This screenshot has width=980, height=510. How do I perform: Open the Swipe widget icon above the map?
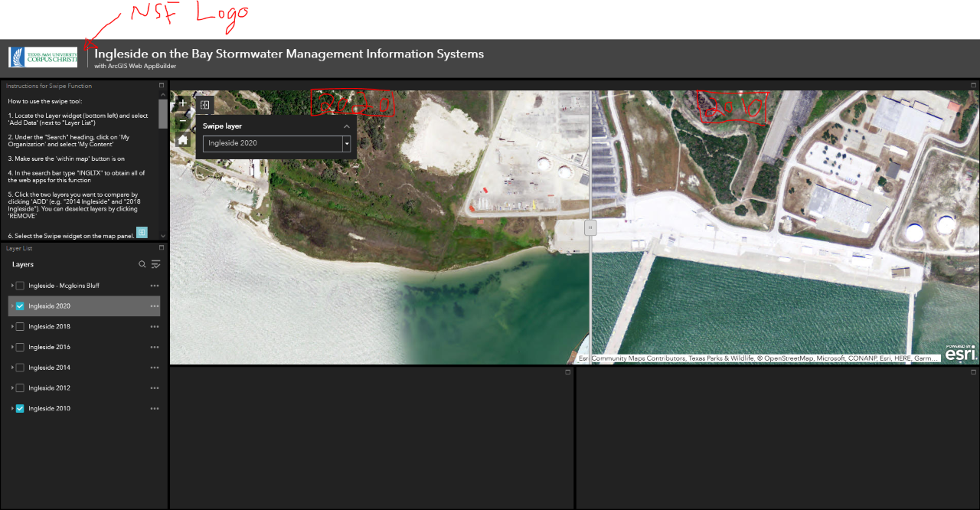pyautogui.click(x=204, y=104)
